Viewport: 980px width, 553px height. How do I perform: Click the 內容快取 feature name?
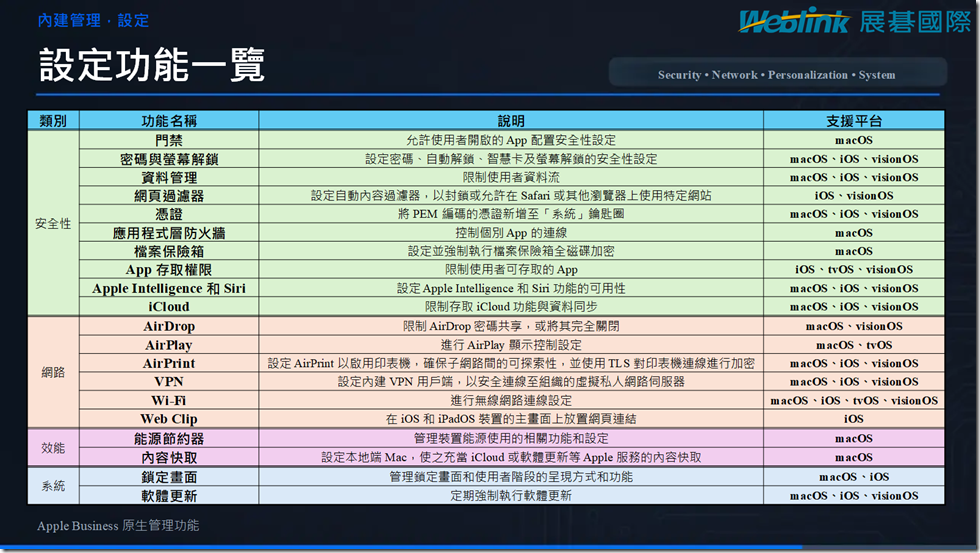(169, 457)
